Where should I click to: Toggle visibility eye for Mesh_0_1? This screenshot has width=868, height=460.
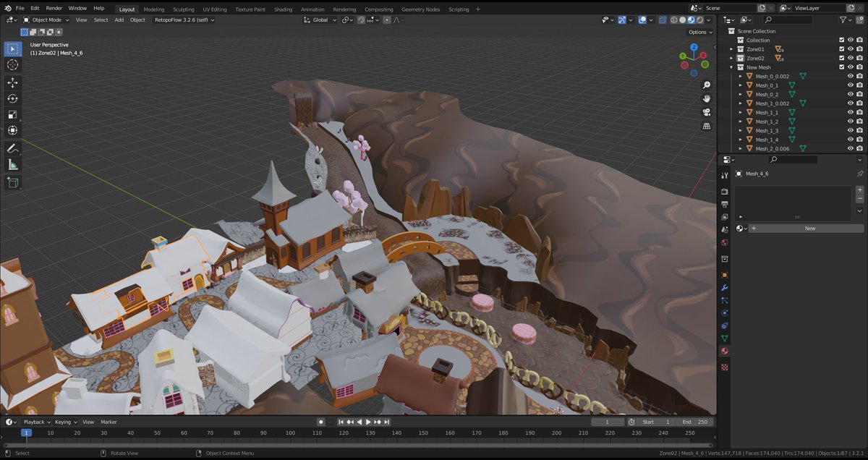pyautogui.click(x=851, y=85)
